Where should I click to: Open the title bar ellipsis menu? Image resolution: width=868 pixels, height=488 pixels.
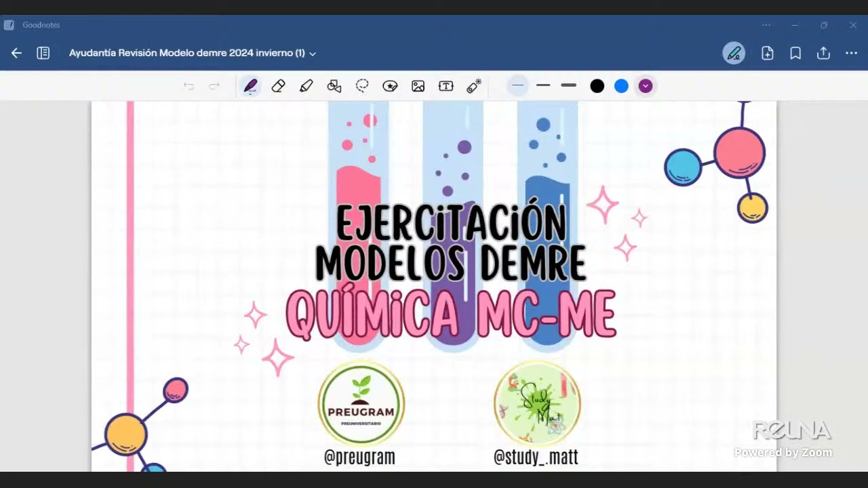coord(766,25)
